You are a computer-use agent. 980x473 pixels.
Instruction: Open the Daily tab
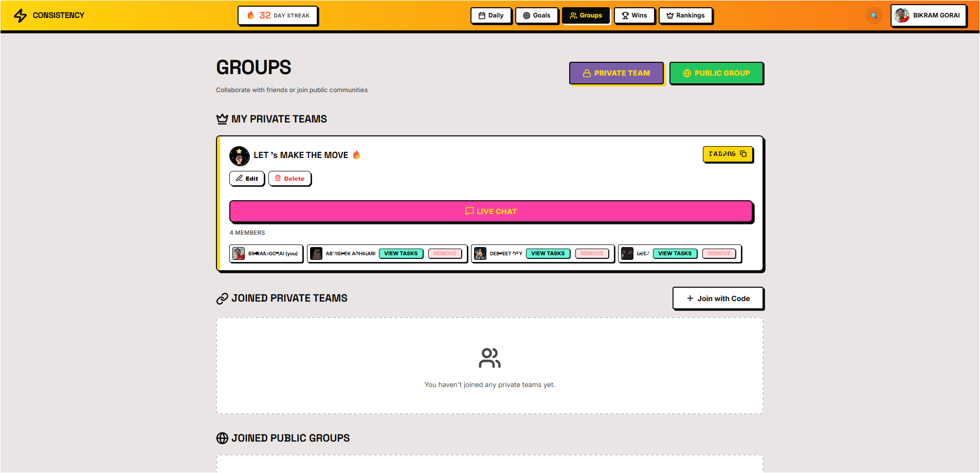491,15
